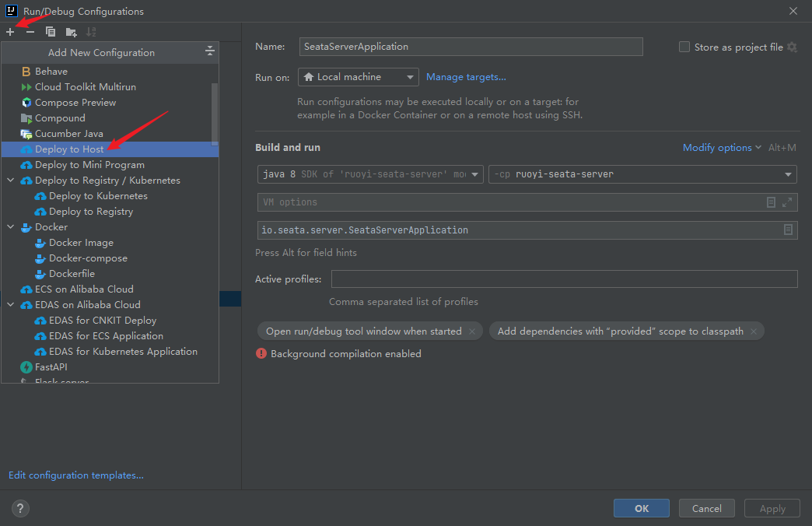Screen dimensions: 812x526
Task: Click the minus Remove Configuration icon
Action: coord(30,32)
